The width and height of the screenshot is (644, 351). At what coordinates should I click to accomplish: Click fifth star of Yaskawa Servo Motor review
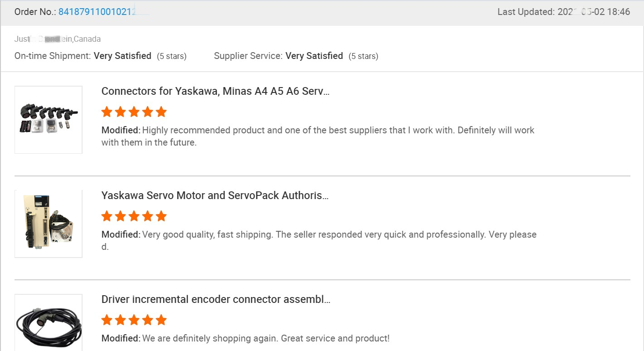[161, 216]
